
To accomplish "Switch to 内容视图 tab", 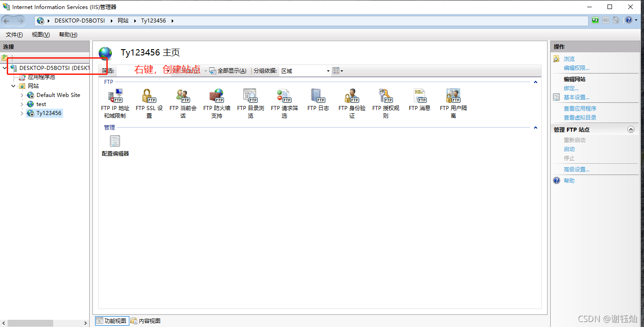I will 146,321.
